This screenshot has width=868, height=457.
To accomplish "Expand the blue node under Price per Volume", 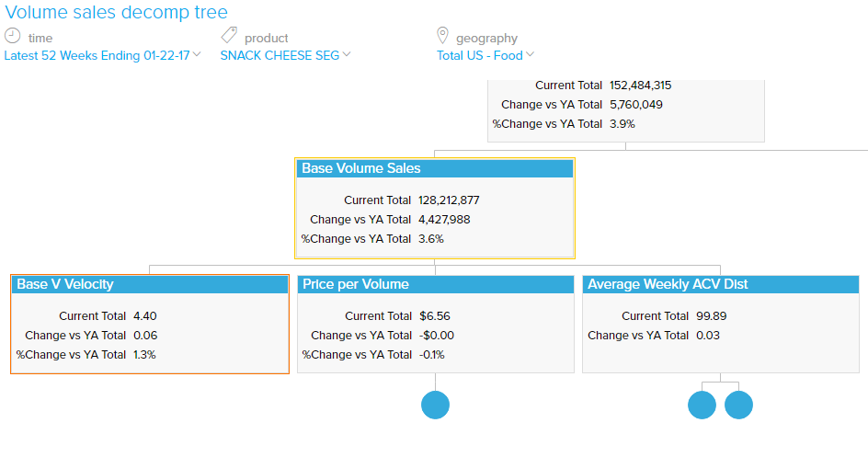I will (435, 405).
